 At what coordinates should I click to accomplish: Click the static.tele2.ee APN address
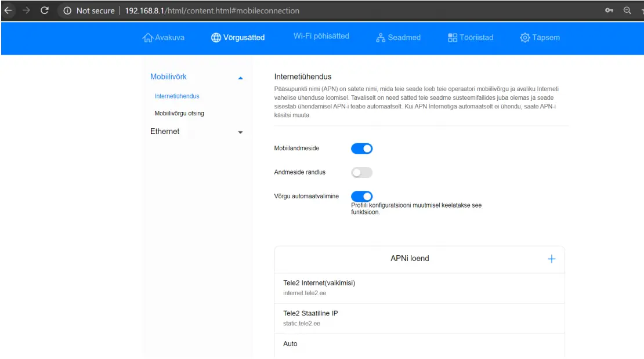(x=302, y=324)
